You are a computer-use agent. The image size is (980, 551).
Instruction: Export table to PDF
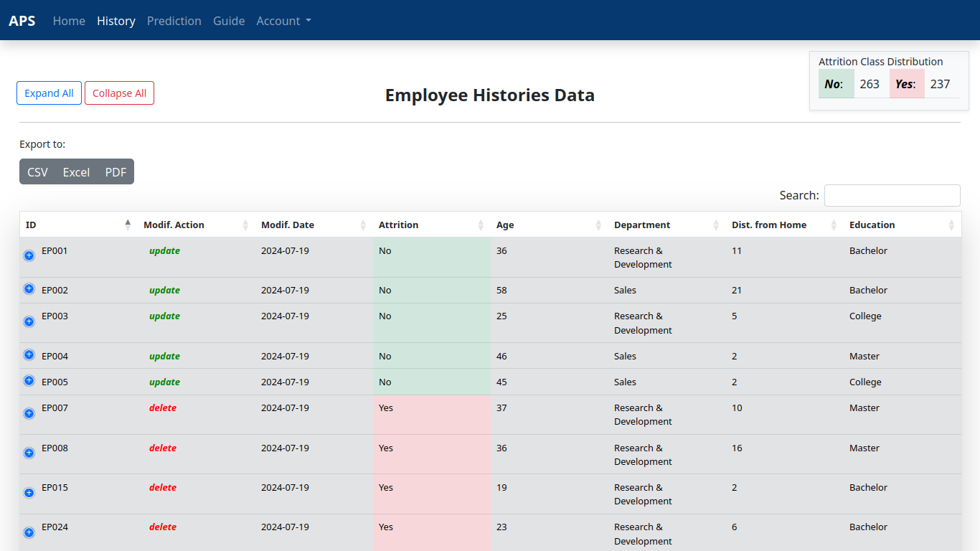(x=116, y=172)
